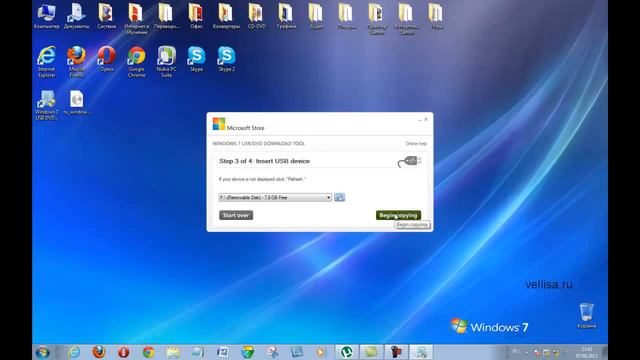Open Internet Explorer from the taskbar
The height and width of the screenshot is (360, 640).
[x=74, y=352]
